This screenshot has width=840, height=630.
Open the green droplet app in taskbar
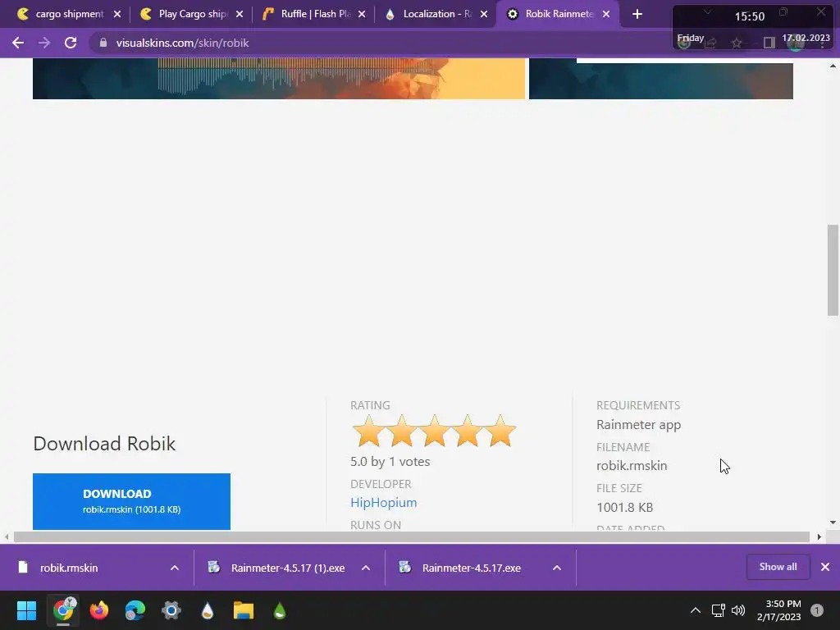pos(280,610)
